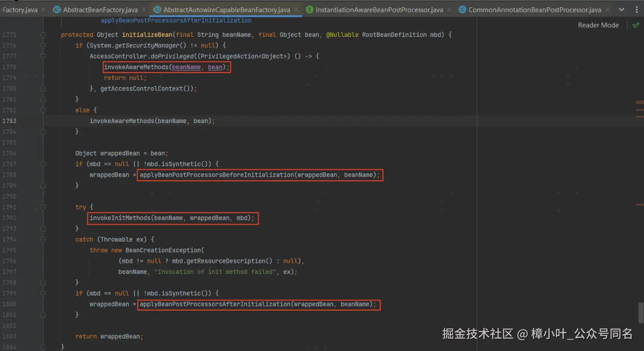Click line number 1778 in the gutter
This screenshot has width=644, height=351.
point(9,67)
